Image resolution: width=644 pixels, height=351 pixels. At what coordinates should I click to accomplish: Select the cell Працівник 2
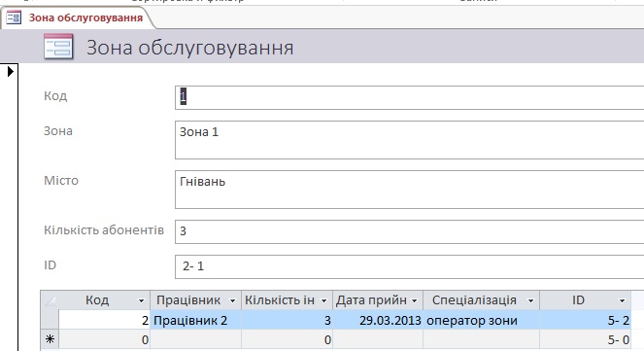(196, 320)
